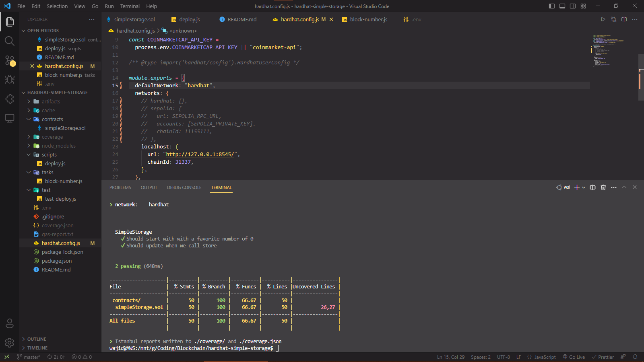Collapse the Open Editors section

60,31
